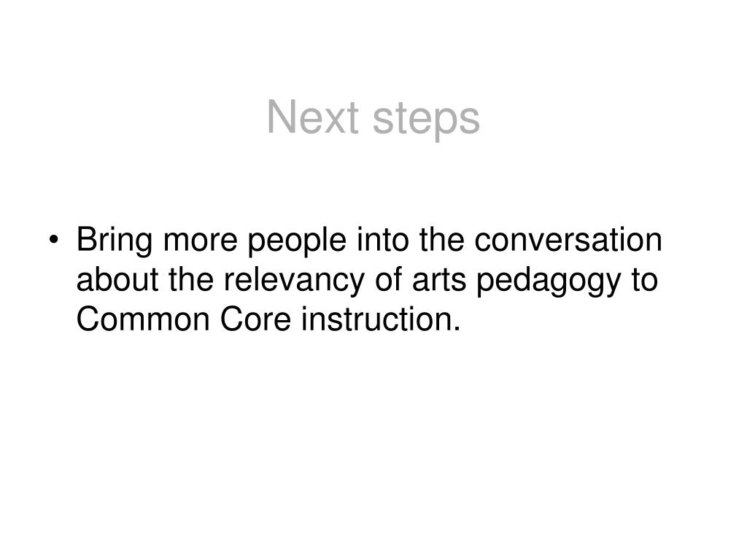747x560 pixels.
Task: Click the bullet point marker
Action: tap(53, 239)
